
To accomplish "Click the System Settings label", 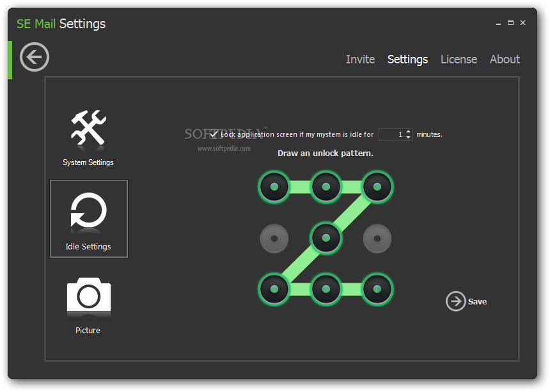I will [x=88, y=162].
